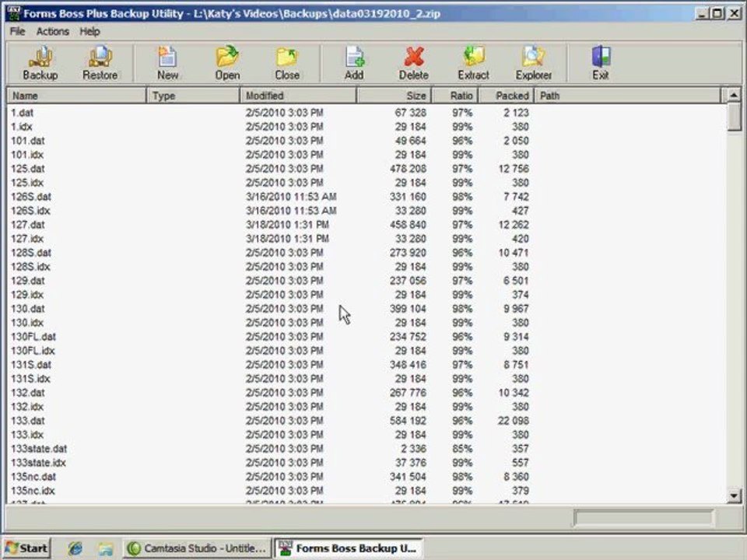Select the file 101.idx
Viewport: 747px width, 560px height.
pyautogui.click(x=27, y=155)
